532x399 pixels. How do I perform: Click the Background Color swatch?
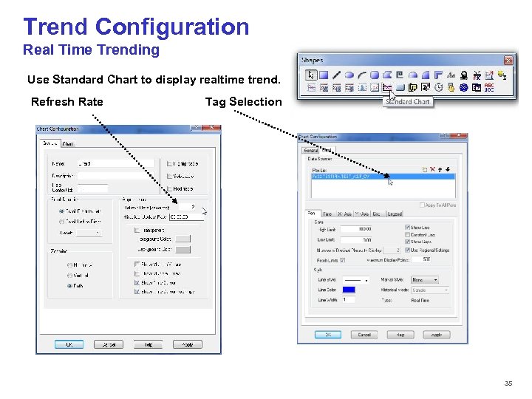click(183, 250)
